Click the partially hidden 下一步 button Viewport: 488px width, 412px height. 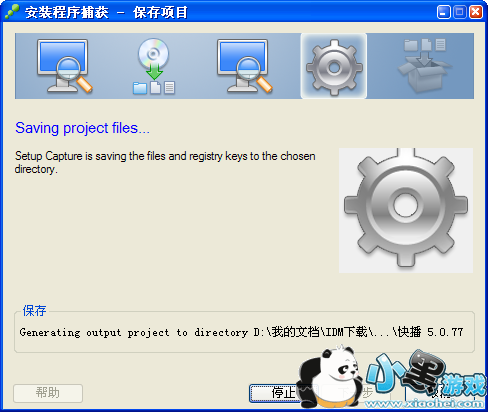click(355, 393)
